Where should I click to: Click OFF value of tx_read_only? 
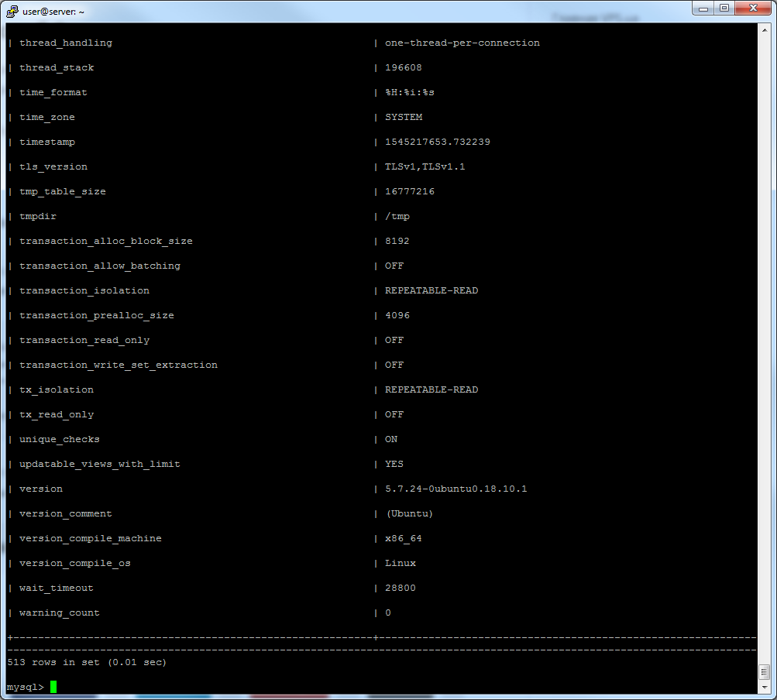[394, 414]
